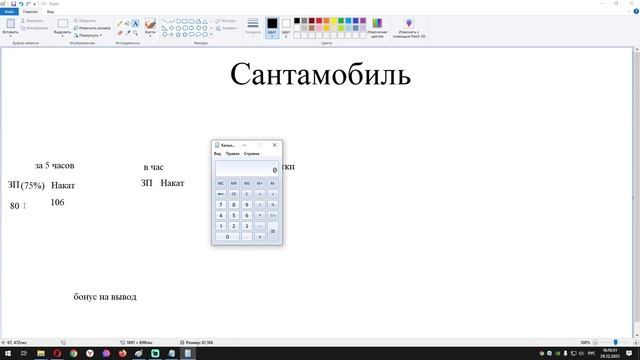The width and height of the screenshot is (640, 360).
Task: Activate Color 1 black selector
Action: coord(272,27)
